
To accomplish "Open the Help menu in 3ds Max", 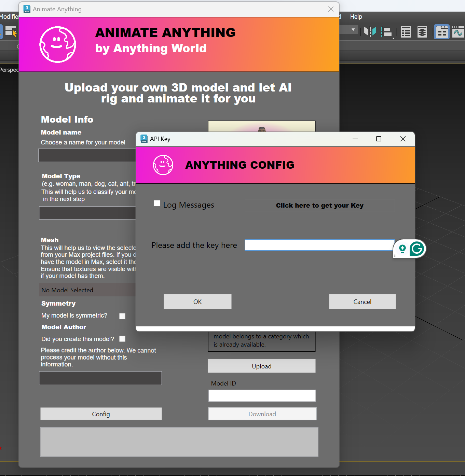I will (x=356, y=17).
